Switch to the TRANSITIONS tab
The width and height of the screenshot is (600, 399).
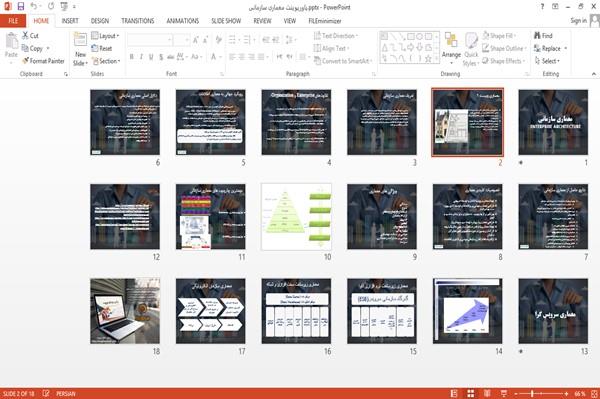(138, 21)
